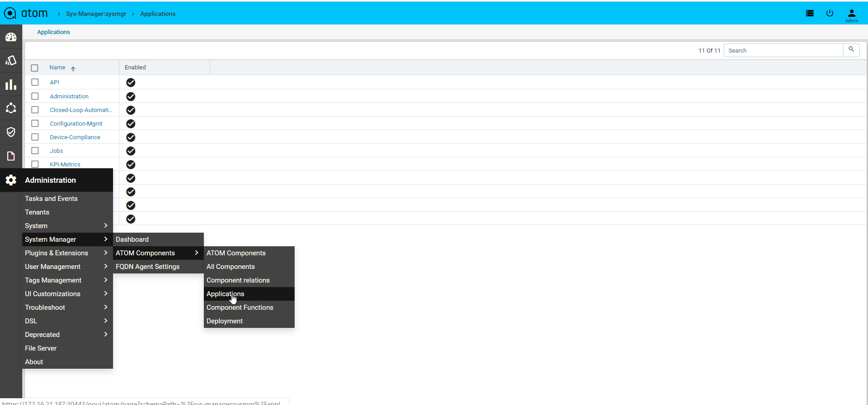
Task: Click Sys-Manager:sysmgr breadcrumb
Action: (x=96, y=14)
